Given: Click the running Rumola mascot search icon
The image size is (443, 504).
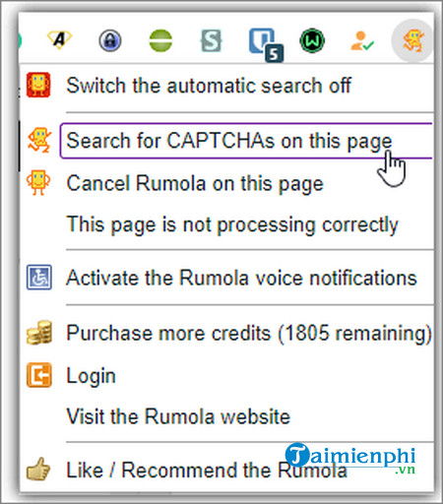Looking at the screenshot, I should [39, 140].
